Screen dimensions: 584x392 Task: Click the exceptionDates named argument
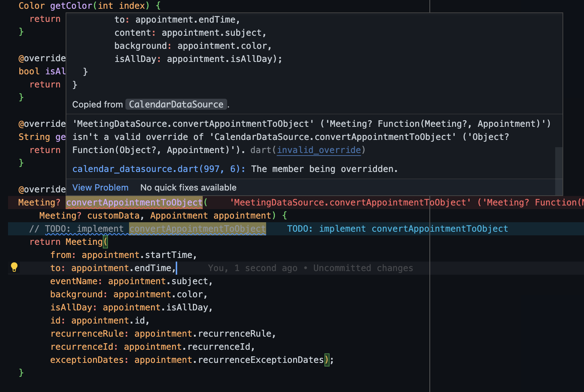tap(87, 360)
